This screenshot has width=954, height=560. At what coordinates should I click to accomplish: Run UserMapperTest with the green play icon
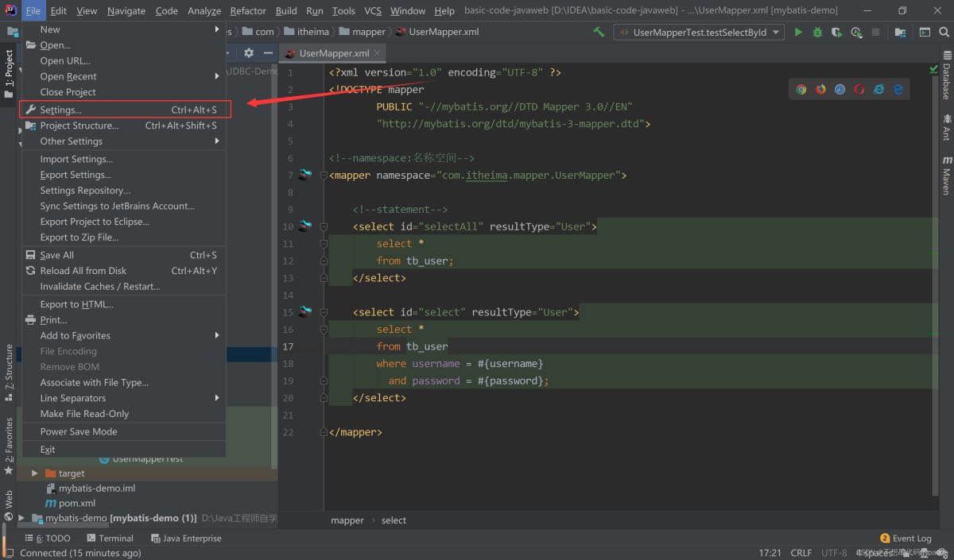pos(797,33)
